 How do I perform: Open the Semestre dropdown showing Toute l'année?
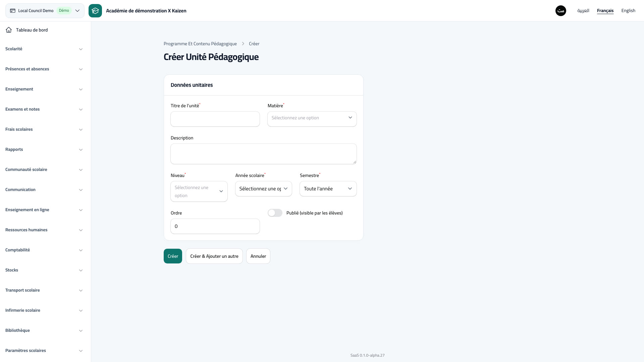pyautogui.click(x=328, y=189)
